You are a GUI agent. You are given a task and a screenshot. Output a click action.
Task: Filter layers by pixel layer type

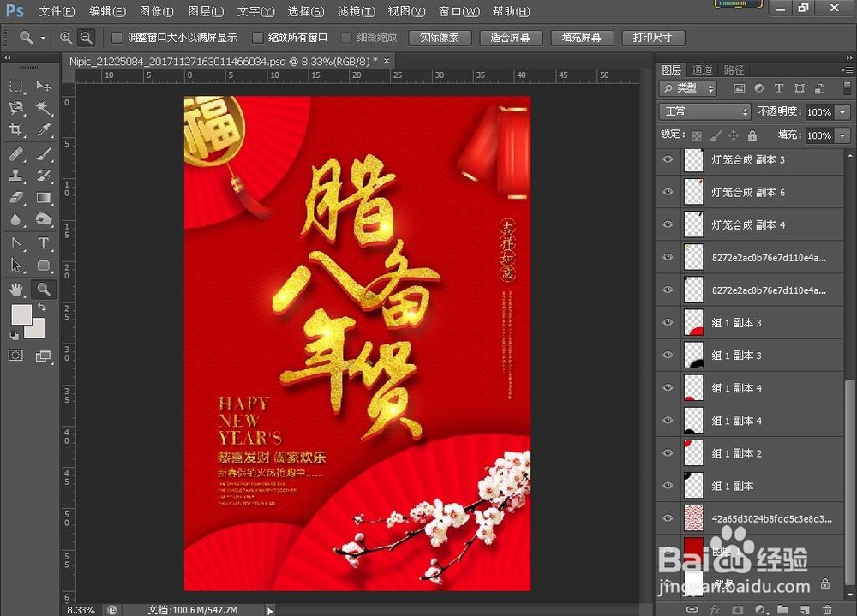(x=739, y=88)
